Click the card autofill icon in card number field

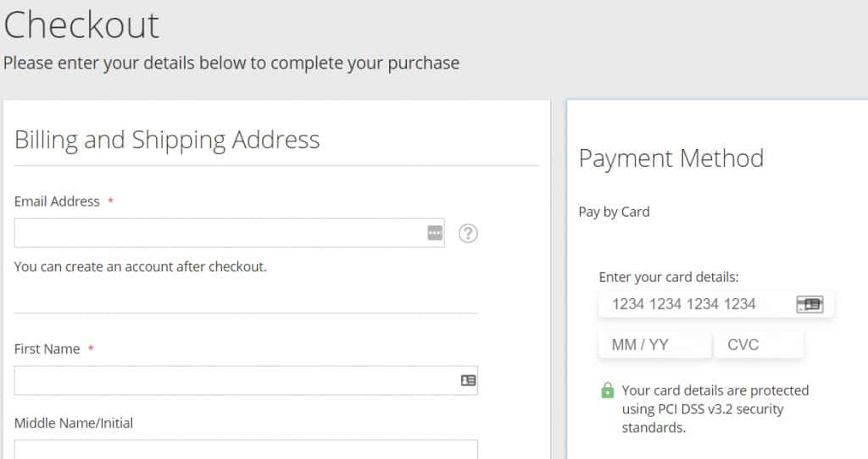click(x=810, y=304)
